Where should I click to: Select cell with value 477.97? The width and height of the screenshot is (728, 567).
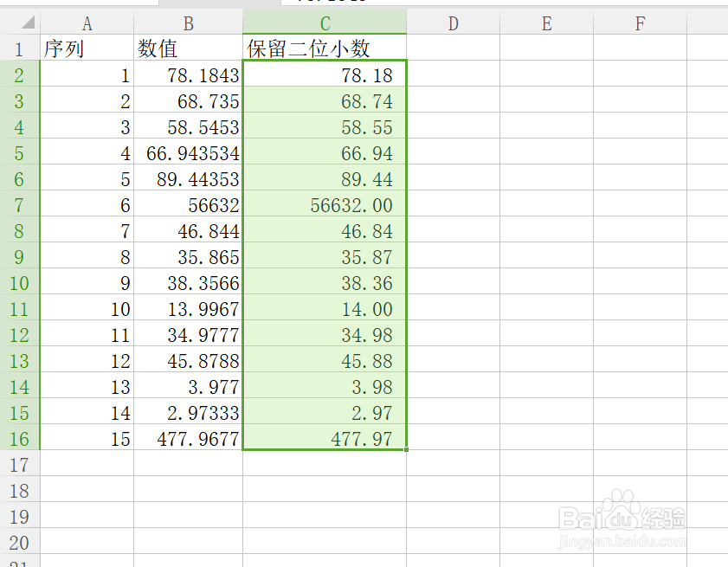pyautogui.click(x=325, y=437)
